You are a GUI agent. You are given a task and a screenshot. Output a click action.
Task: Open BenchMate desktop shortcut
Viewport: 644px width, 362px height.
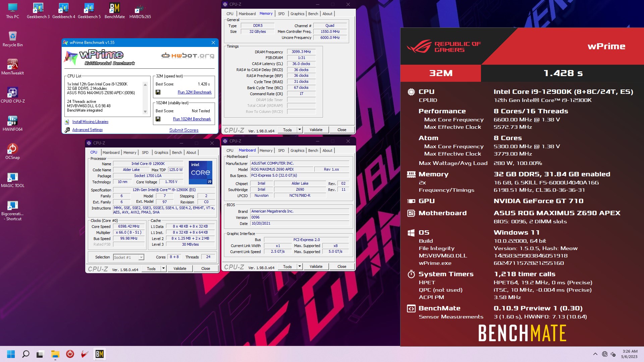click(114, 11)
